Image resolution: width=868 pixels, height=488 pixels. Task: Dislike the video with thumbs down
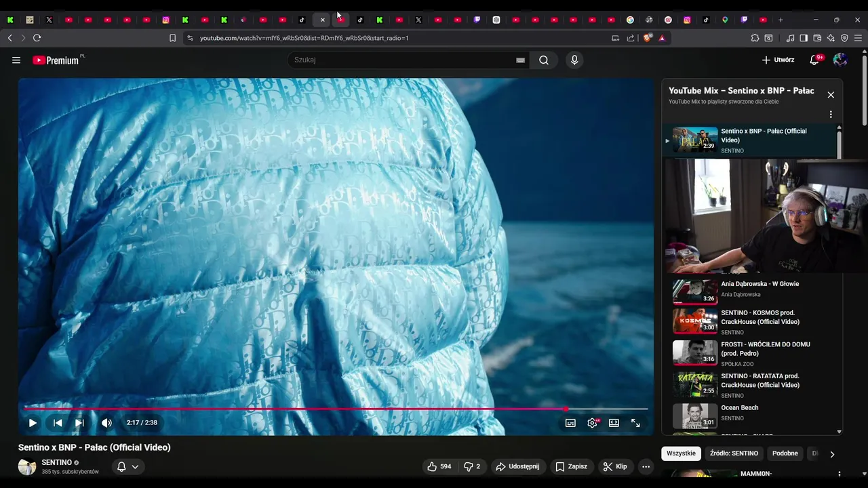(471, 466)
